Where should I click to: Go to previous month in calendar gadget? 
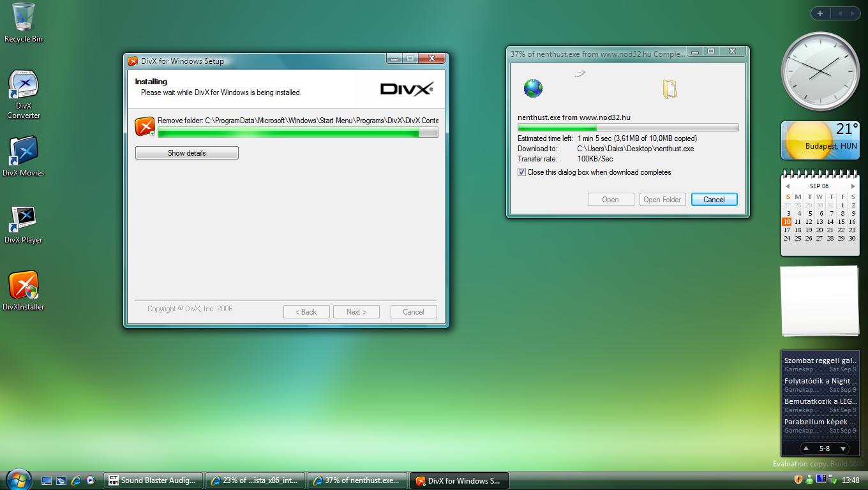[788, 186]
